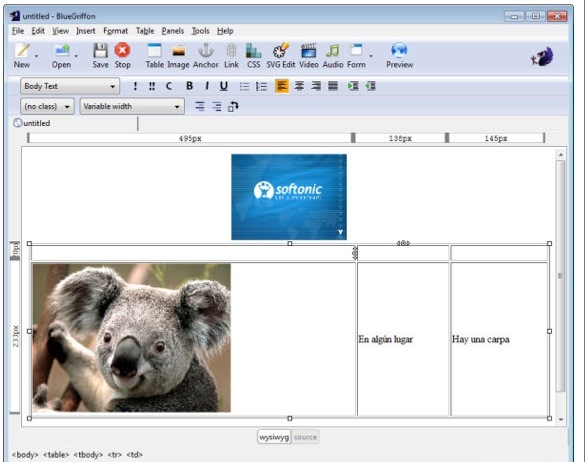Screen dimensions: 585x462
Task: Insert an Anchor from the toolbar
Action: pos(206,56)
